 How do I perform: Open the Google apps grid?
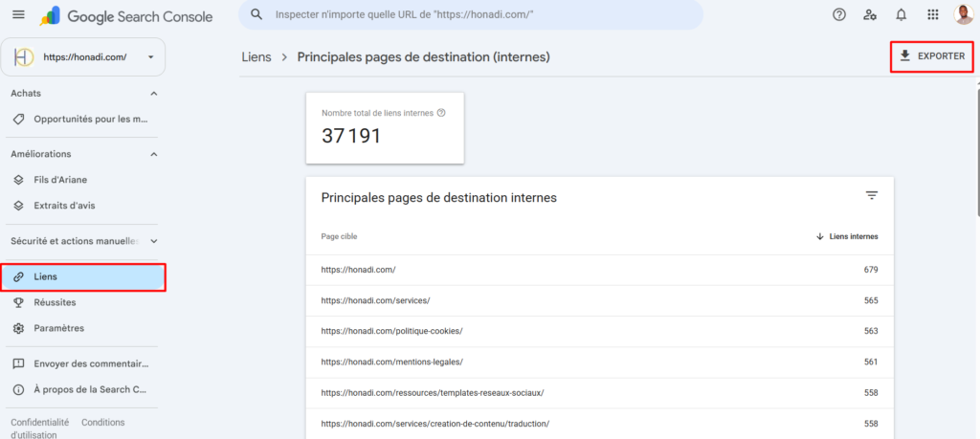pyautogui.click(x=932, y=15)
